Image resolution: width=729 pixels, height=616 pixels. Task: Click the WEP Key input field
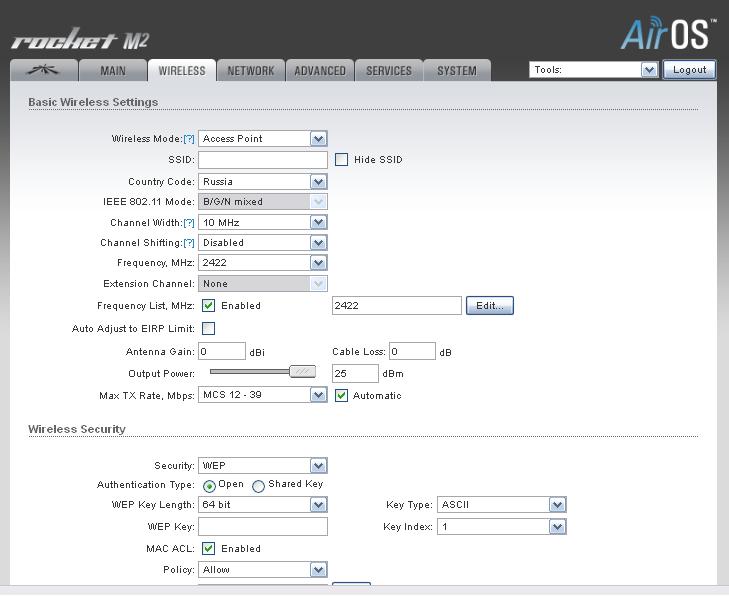click(263, 527)
